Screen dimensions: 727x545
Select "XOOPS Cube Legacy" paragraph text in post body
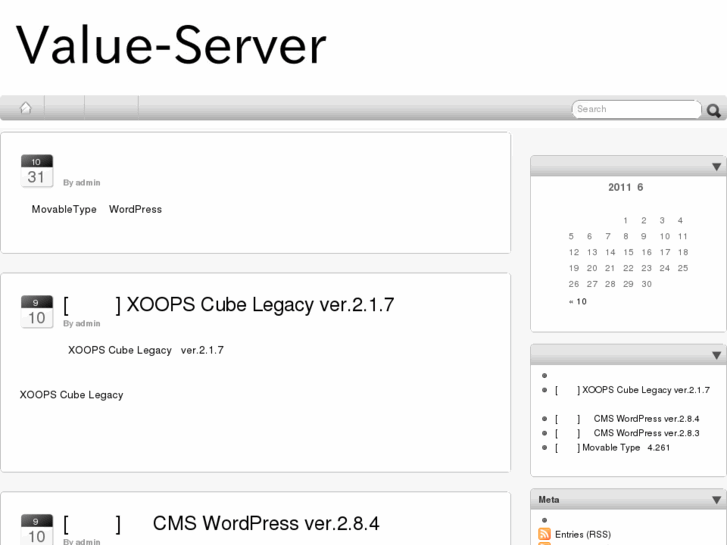71,395
